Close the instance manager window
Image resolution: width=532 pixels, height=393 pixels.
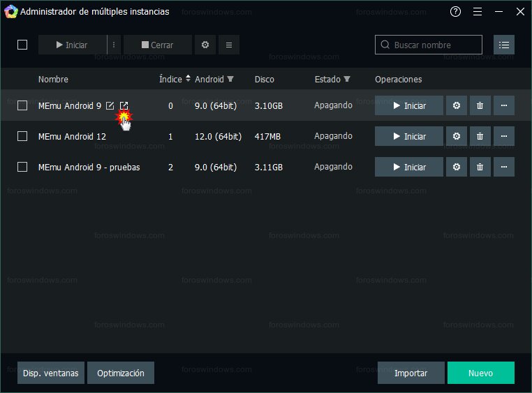[520, 12]
